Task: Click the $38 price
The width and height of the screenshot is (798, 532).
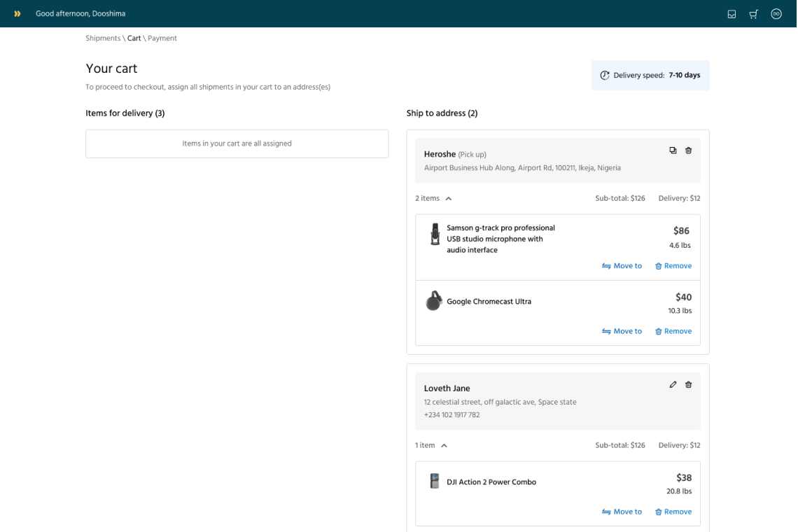Action: tap(684, 477)
